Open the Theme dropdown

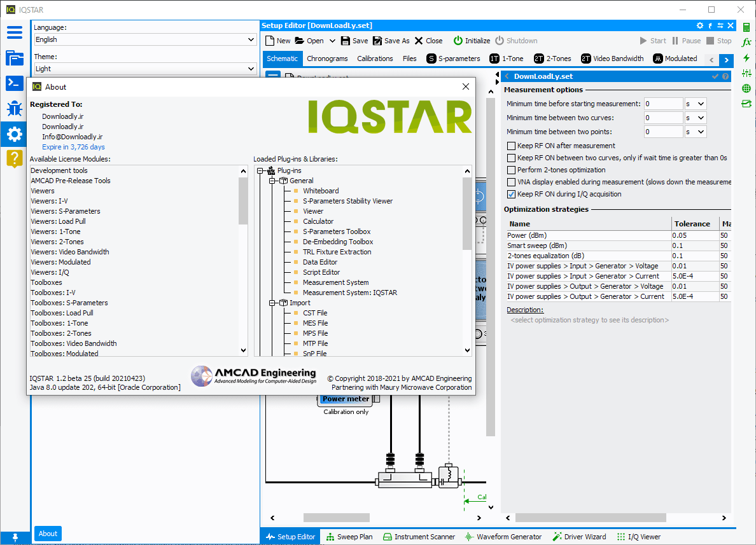[x=144, y=69]
